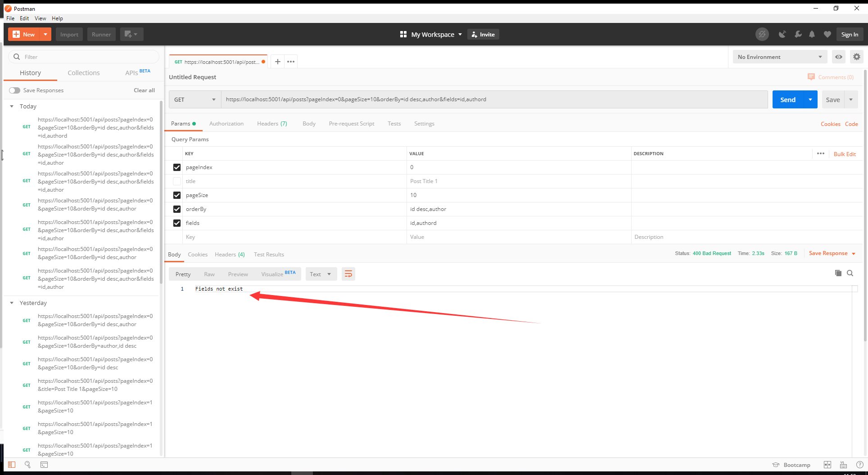868x475 pixels.
Task: Open the notifications bell icon
Action: pos(812,34)
